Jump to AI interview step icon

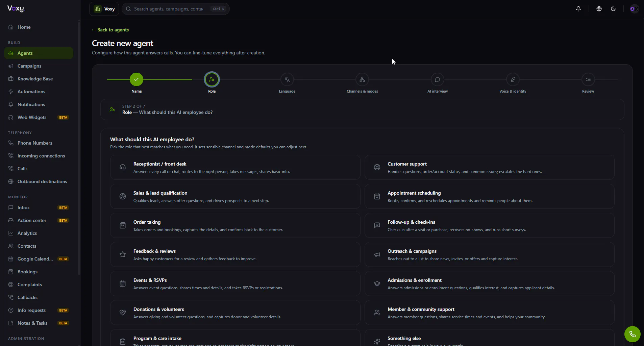tap(438, 79)
